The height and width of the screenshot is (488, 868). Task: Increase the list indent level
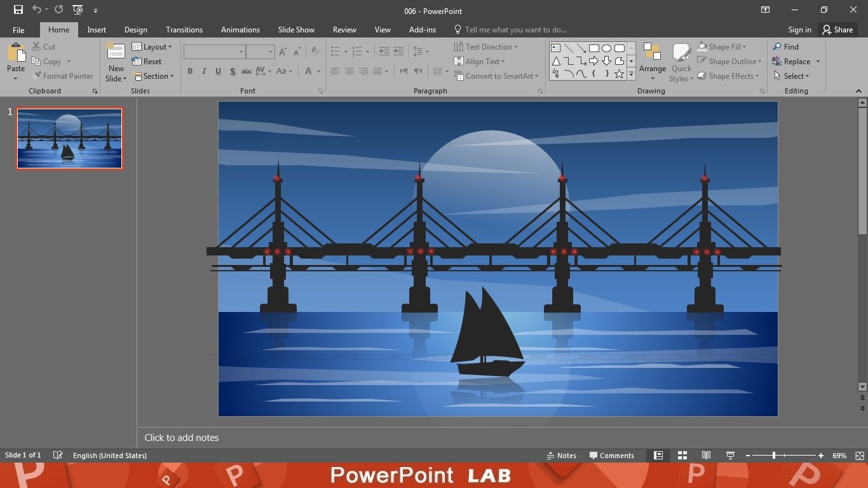(398, 51)
